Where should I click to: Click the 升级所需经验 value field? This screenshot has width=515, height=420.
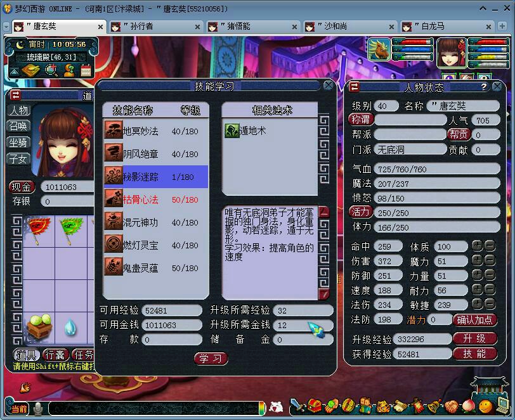pyautogui.click(x=302, y=310)
